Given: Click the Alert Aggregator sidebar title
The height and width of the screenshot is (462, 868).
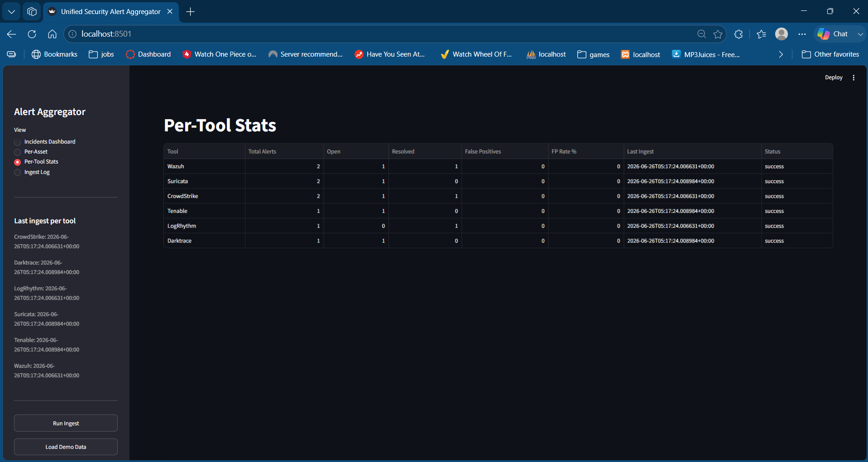Looking at the screenshot, I should pyautogui.click(x=50, y=112).
